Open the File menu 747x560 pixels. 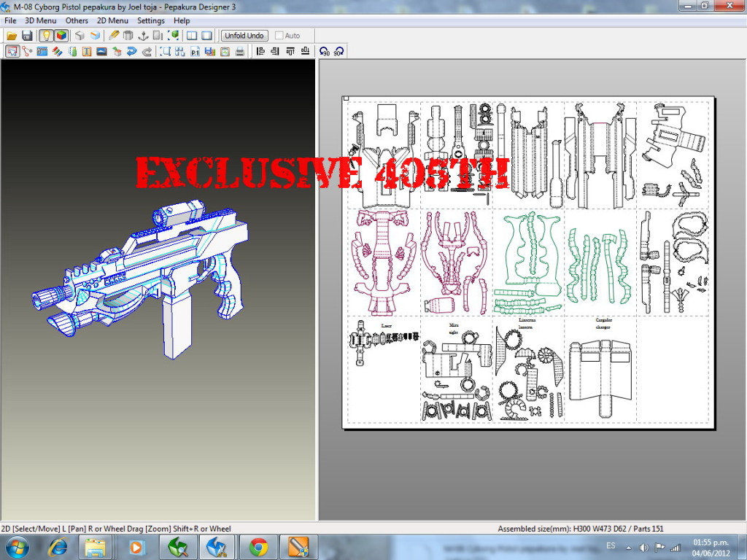(10, 20)
